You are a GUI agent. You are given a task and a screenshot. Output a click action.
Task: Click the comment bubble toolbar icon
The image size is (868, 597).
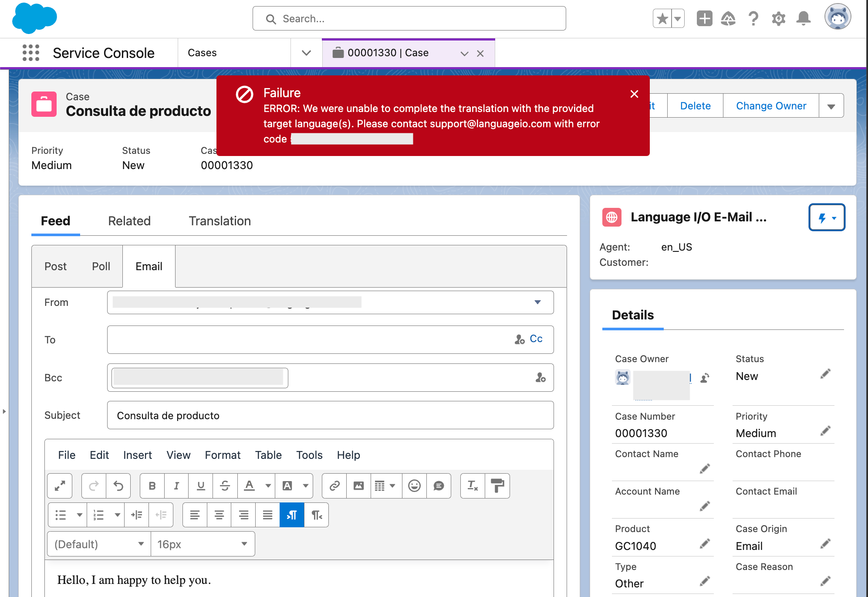point(439,485)
